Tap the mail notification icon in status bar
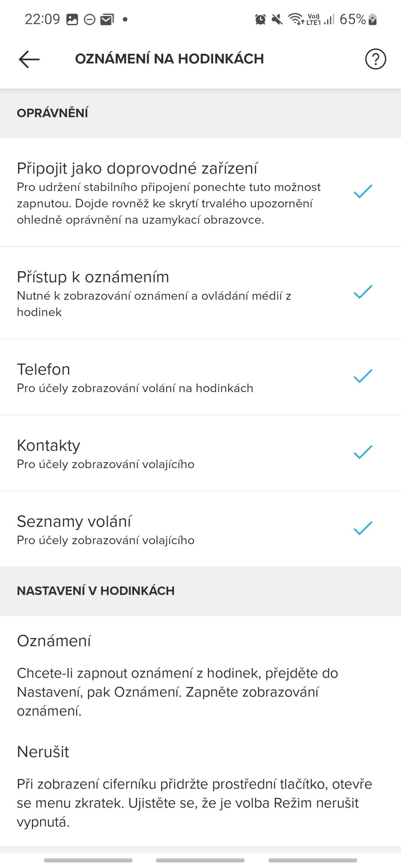The height and width of the screenshot is (868, 401). pos(107,19)
